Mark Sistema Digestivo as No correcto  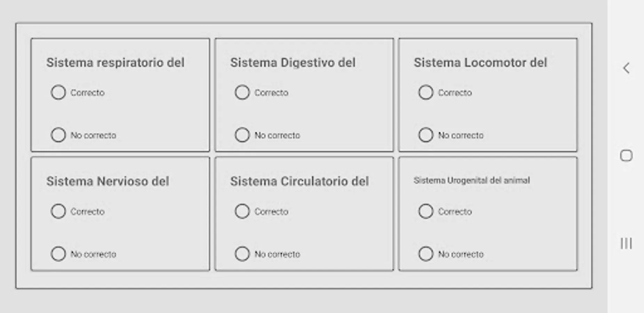[242, 135]
